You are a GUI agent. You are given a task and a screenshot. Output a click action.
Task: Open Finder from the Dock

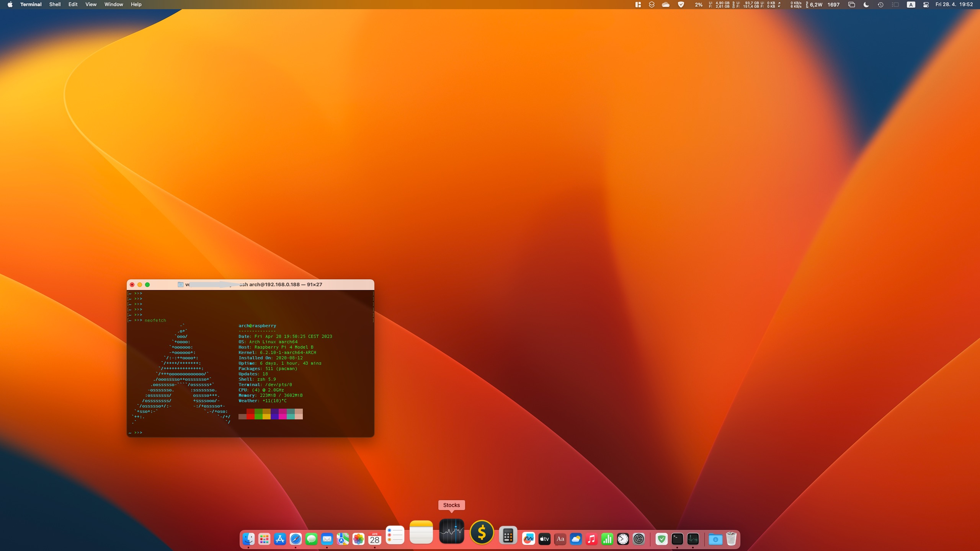pyautogui.click(x=248, y=539)
